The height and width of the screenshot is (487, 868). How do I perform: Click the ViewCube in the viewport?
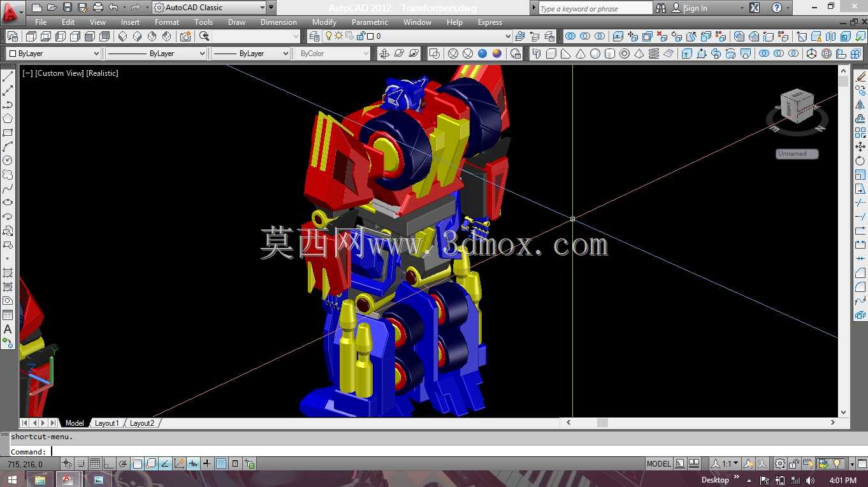point(797,106)
